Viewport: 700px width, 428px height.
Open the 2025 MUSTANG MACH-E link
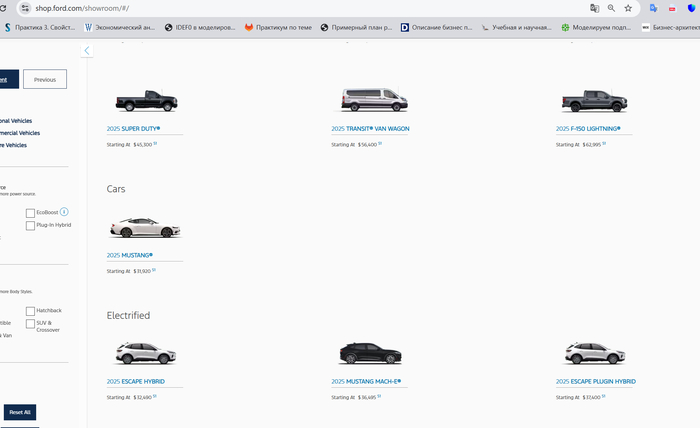point(366,382)
